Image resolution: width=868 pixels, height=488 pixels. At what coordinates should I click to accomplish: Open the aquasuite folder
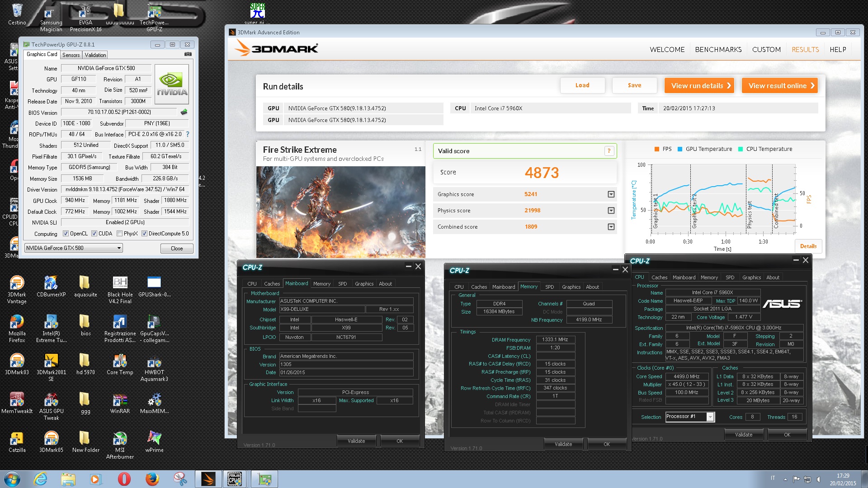tap(85, 286)
